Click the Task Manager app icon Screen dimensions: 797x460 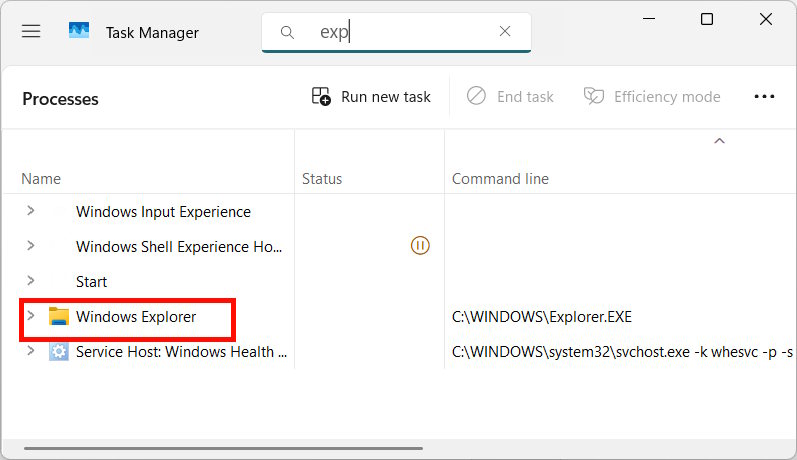(79, 31)
